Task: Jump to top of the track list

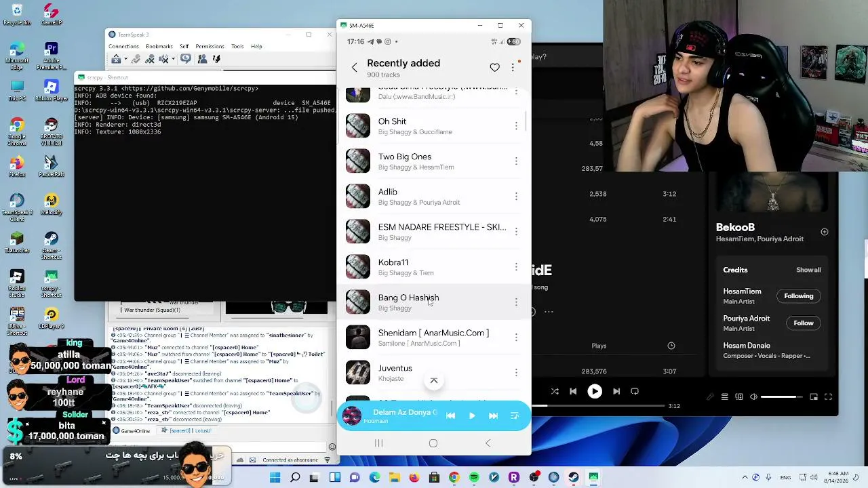Action: click(x=434, y=381)
